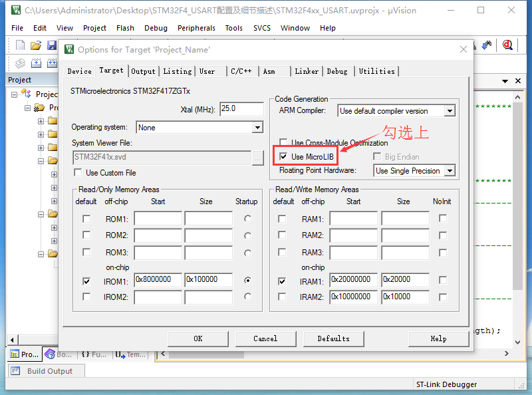This screenshot has height=395, width=532.
Task: Tick the NoInit box for RAM1
Action: (443, 218)
